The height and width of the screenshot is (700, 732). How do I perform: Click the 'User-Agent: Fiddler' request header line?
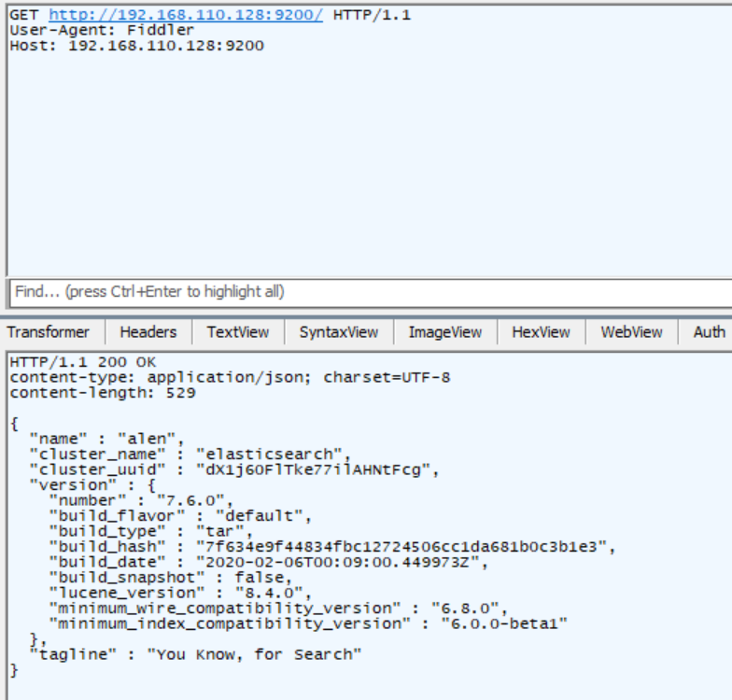point(102,30)
